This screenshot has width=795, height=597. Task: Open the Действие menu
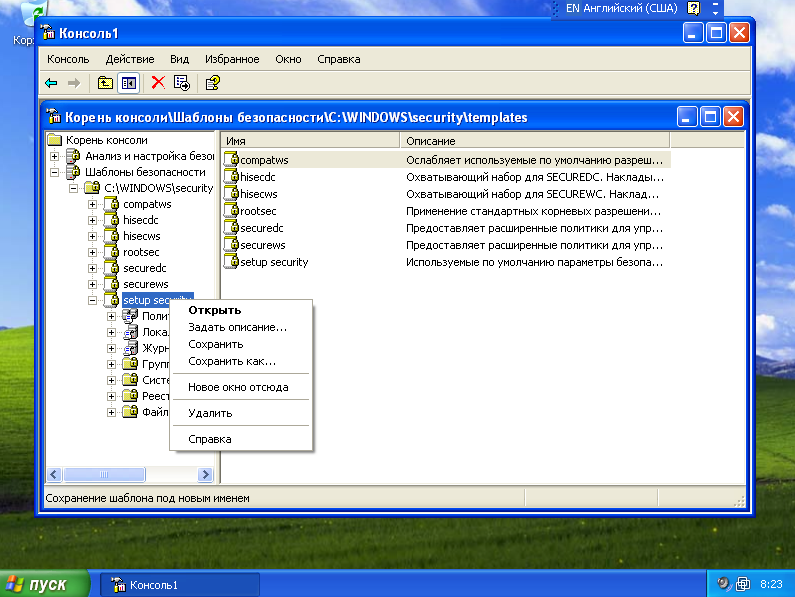coord(130,59)
